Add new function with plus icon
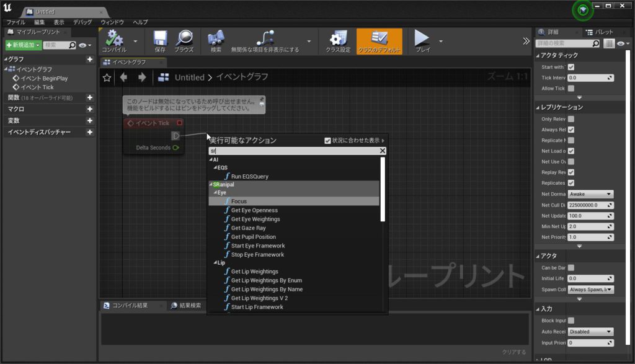 tap(90, 97)
